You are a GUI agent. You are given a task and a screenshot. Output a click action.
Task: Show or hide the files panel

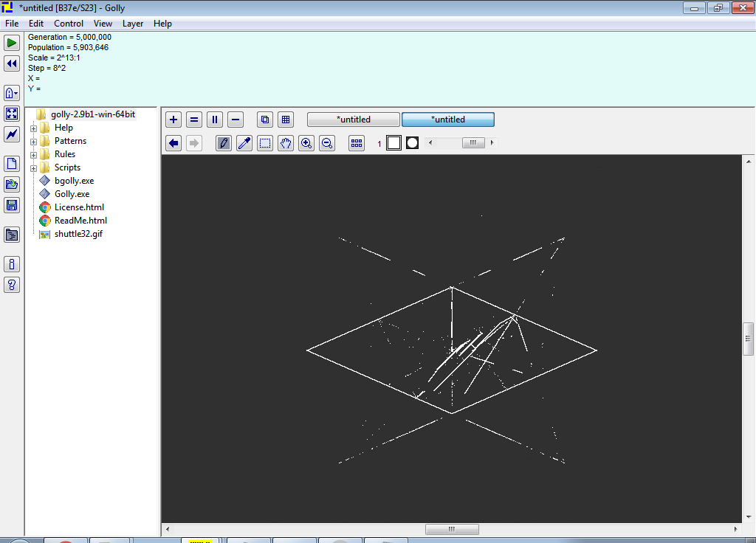12,235
